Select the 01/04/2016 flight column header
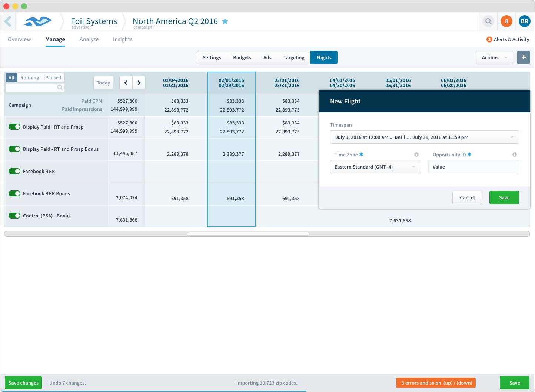 (x=176, y=83)
